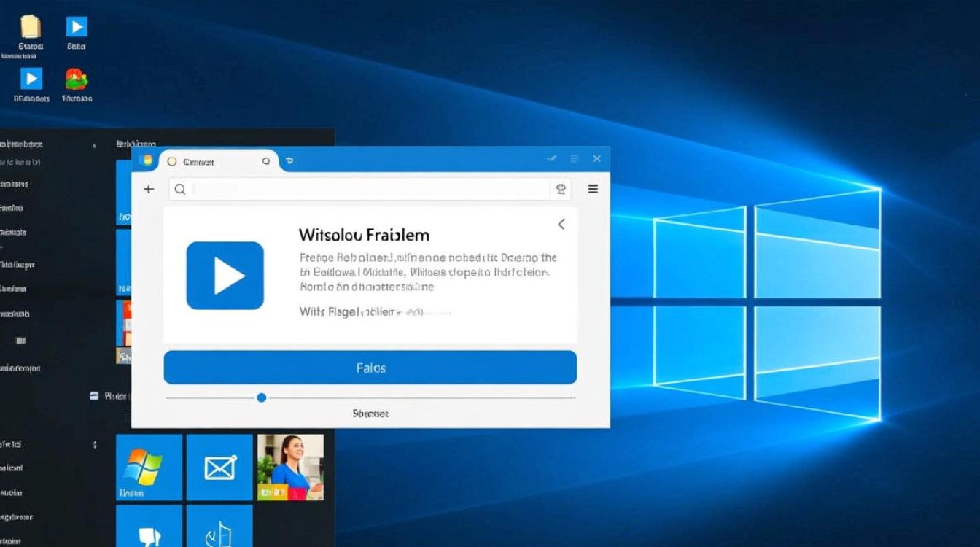Image resolution: width=980 pixels, height=547 pixels.
Task: Open a new tab with the plus button
Action: 149,189
